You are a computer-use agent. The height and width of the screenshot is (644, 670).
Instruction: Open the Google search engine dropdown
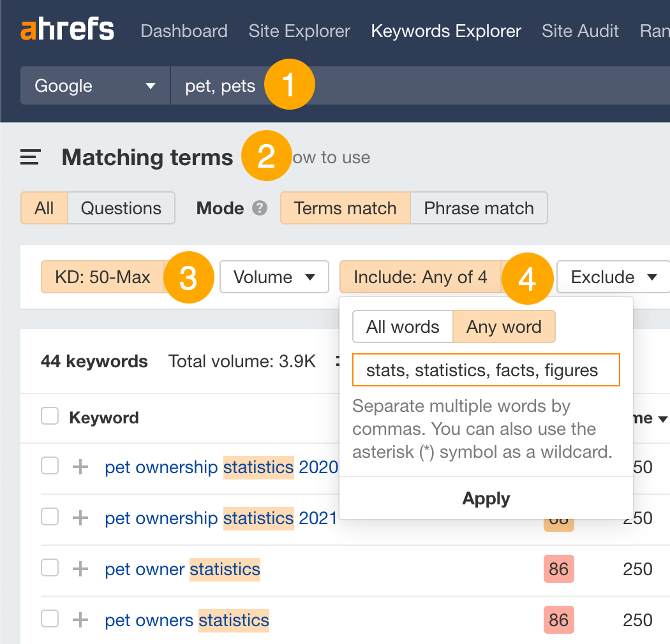coord(94,84)
